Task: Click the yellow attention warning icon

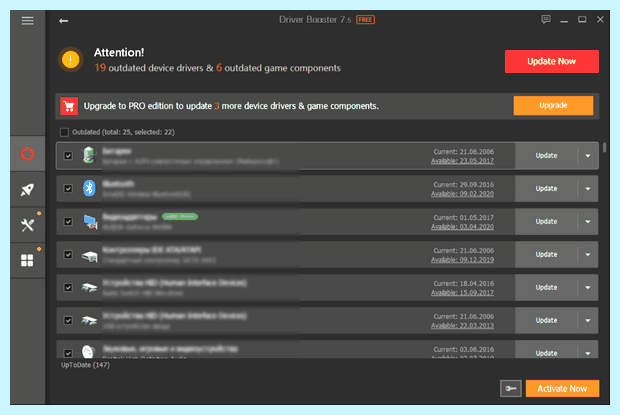Action: 70,60
